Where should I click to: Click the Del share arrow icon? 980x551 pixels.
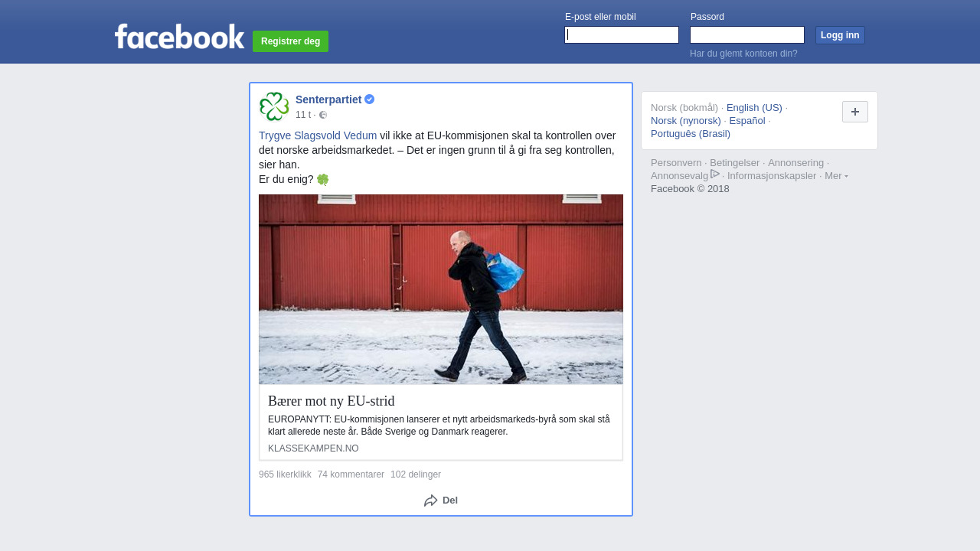click(x=431, y=500)
